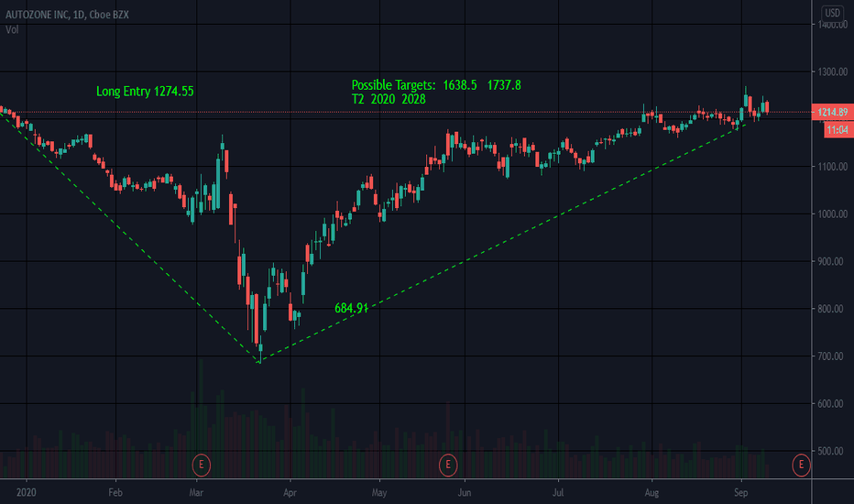
Task: Click the Apr time axis label
Action: pyautogui.click(x=290, y=493)
